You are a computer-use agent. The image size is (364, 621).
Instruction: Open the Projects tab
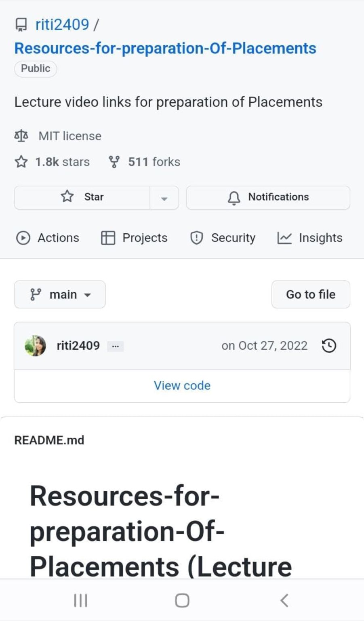[134, 238]
